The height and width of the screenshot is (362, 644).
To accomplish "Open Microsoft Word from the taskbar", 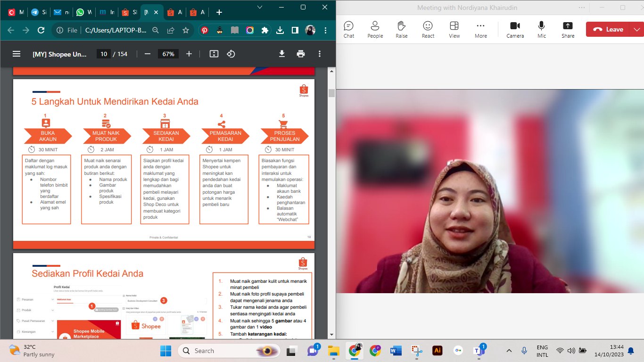I will pos(396,351).
